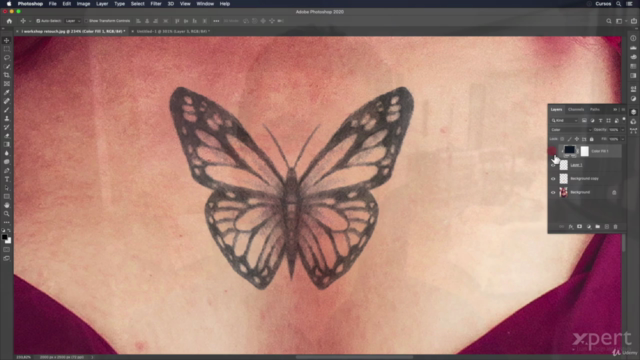Select the Color Fill 1 layer mask thumbnail
Image resolution: width=640 pixels, height=360 pixels.
584,151
